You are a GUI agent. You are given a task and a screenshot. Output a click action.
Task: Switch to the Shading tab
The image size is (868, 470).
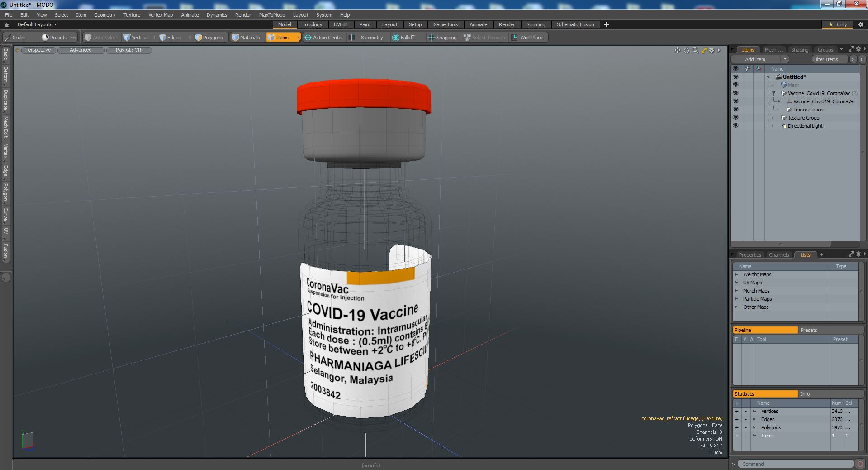(x=799, y=50)
